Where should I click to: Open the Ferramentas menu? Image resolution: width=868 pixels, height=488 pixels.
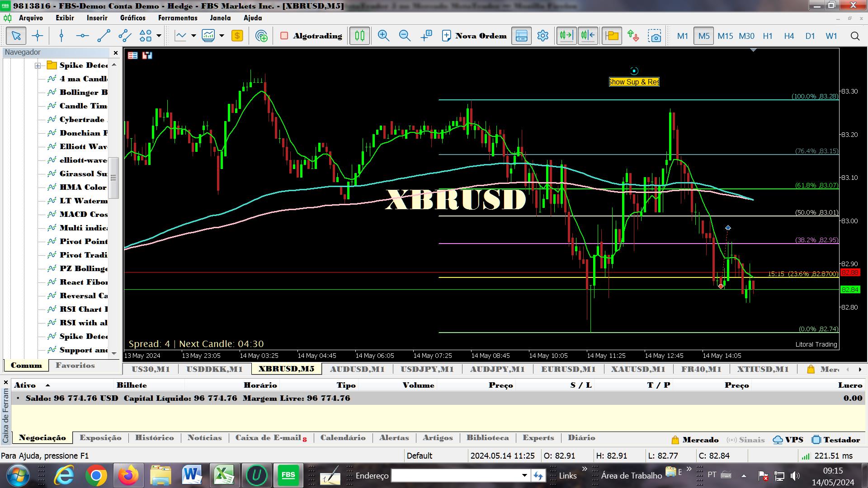(178, 18)
